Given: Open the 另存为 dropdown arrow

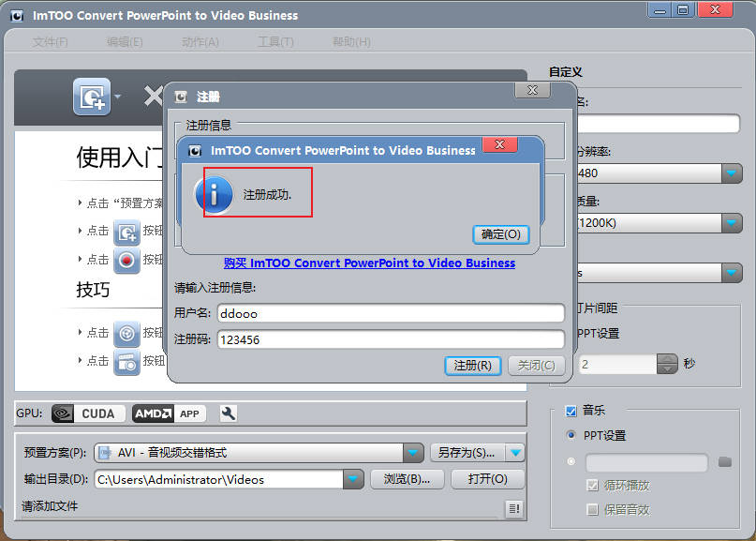Looking at the screenshot, I should (515, 453).
